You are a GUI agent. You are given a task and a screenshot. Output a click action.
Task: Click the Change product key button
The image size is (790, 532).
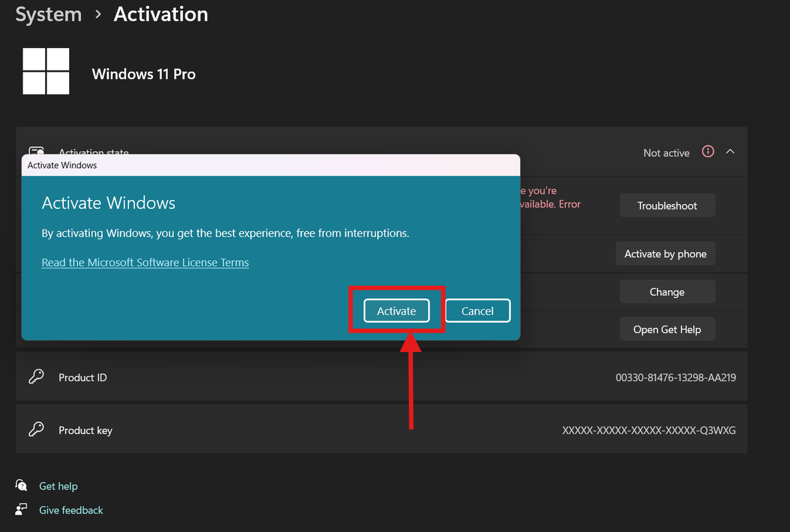point(667,291)
